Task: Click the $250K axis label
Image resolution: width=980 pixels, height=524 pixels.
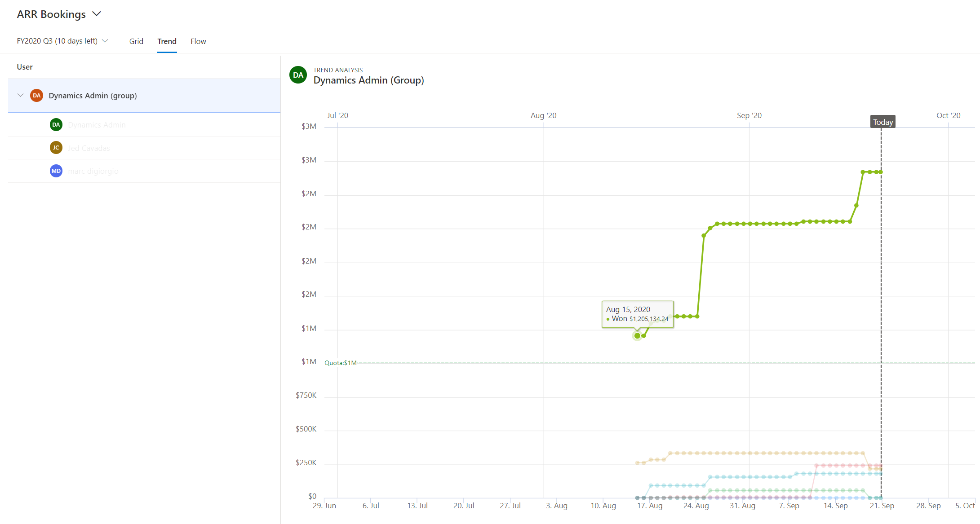Action: point(306,462)
